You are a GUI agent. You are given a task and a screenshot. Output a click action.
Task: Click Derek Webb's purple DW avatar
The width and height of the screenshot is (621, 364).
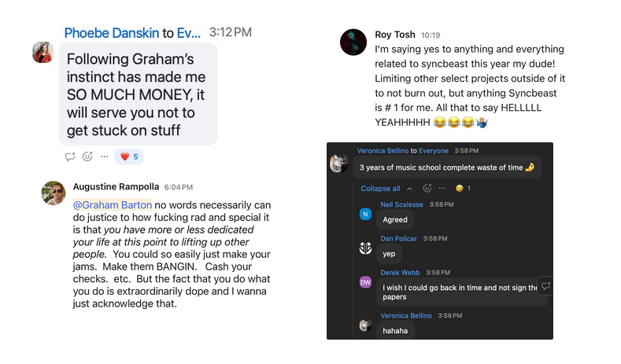coord(365,282)
